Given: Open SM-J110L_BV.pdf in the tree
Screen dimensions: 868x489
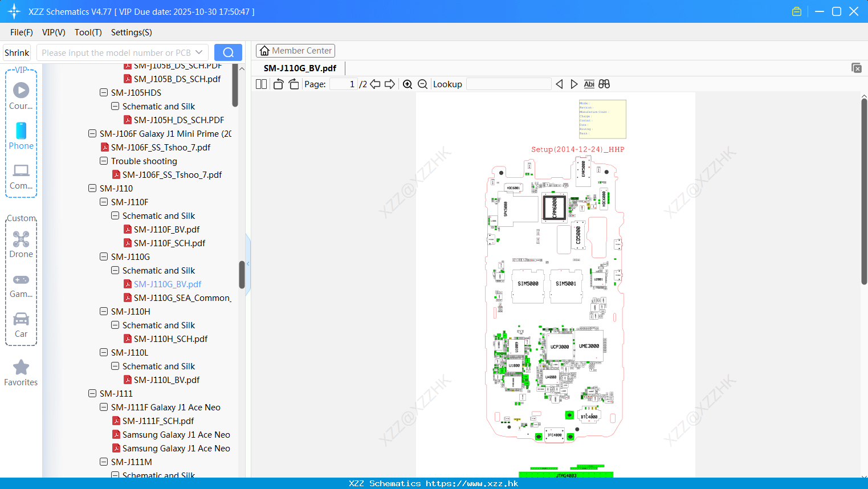Looking at the screenshot, I should [x=166, y=380].
